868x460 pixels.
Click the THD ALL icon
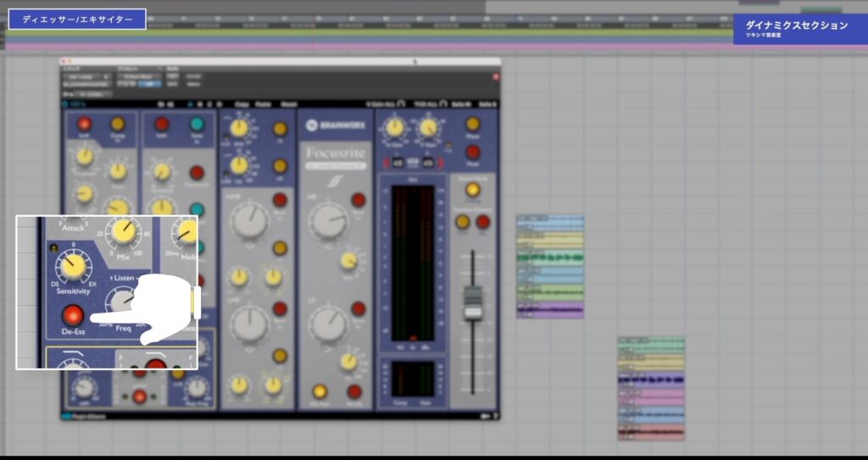pyautogui.click(x=444, y=103)
